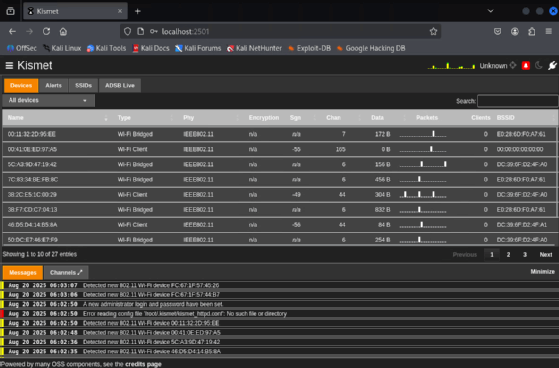Sort the table by Phy column
Viewport: 559px width, 368px height.
pos(210,118)
